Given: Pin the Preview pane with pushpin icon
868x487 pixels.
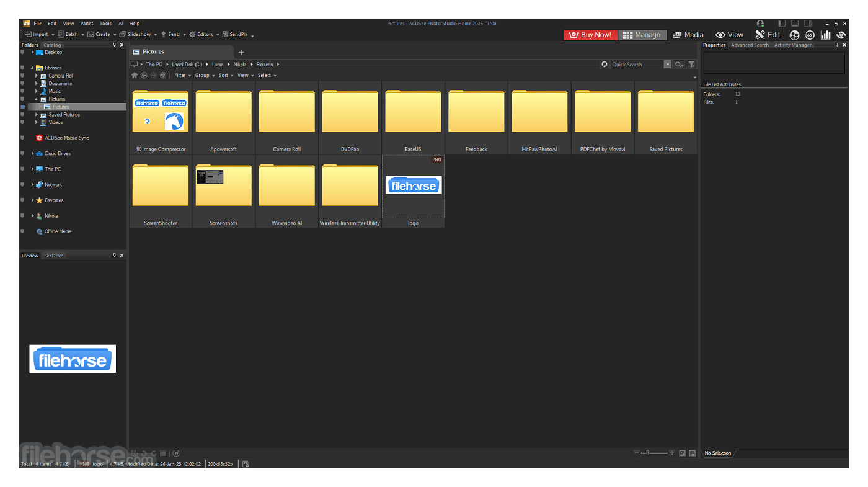Looking at the screenshot, I should tap(114, 256).
